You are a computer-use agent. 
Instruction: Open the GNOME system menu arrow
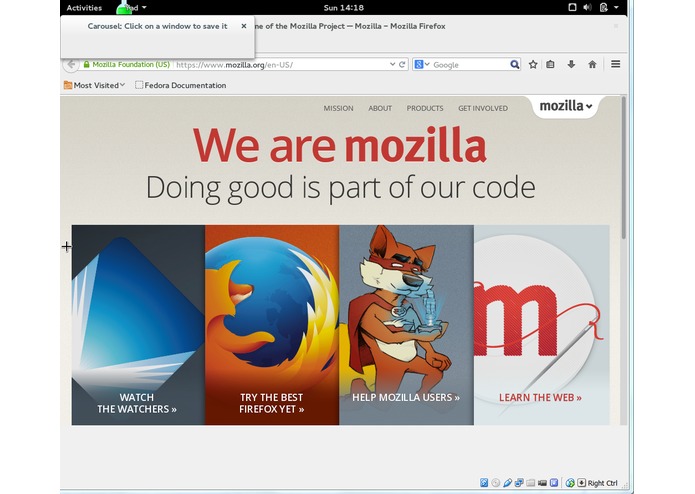[616, 8]
